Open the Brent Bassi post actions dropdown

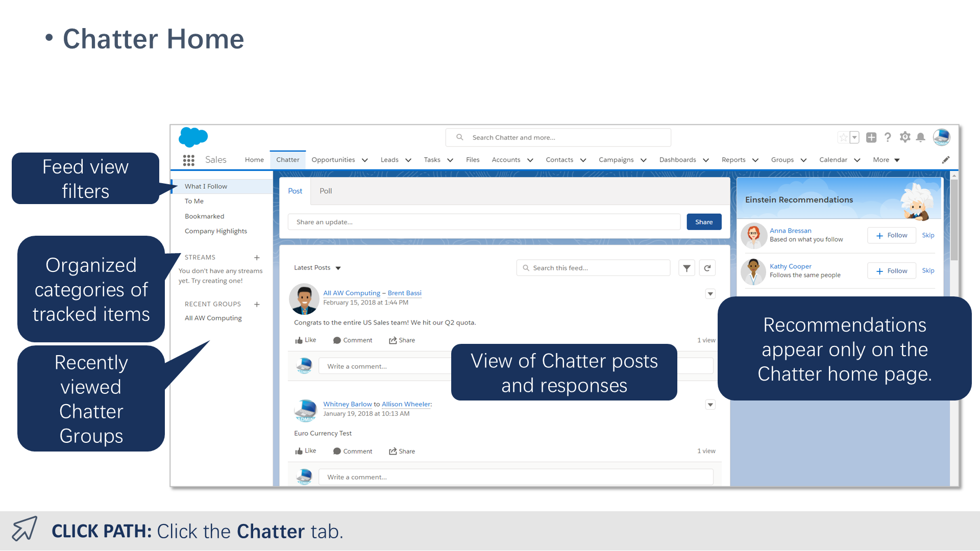point(710,294)
